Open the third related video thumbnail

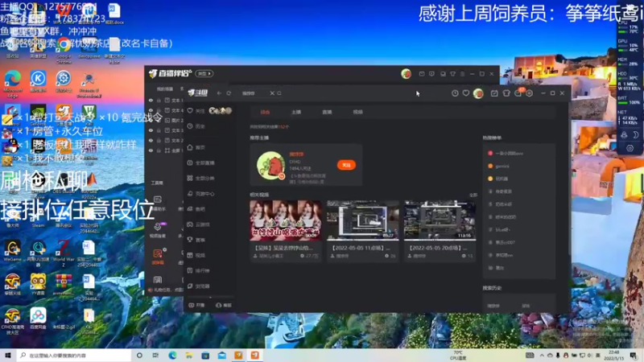(x=440, y=220)
